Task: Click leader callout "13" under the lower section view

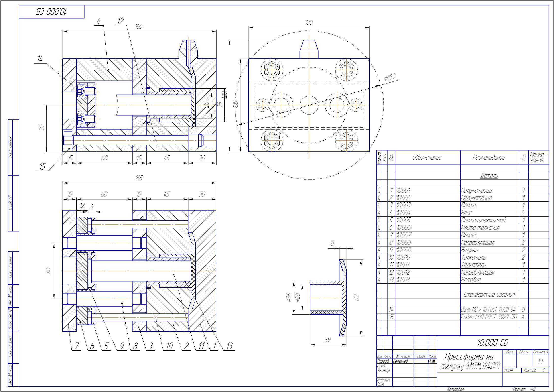Action: pos(229,346)
